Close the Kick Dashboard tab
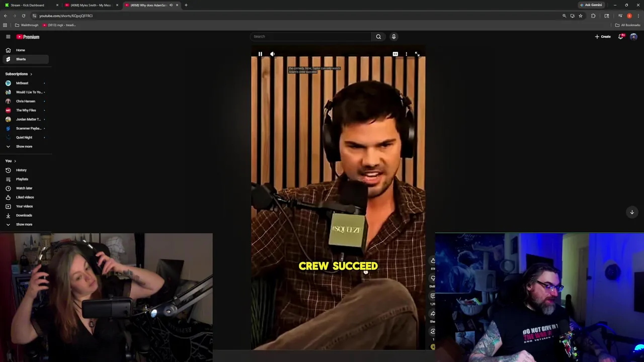 pos(57,5)
